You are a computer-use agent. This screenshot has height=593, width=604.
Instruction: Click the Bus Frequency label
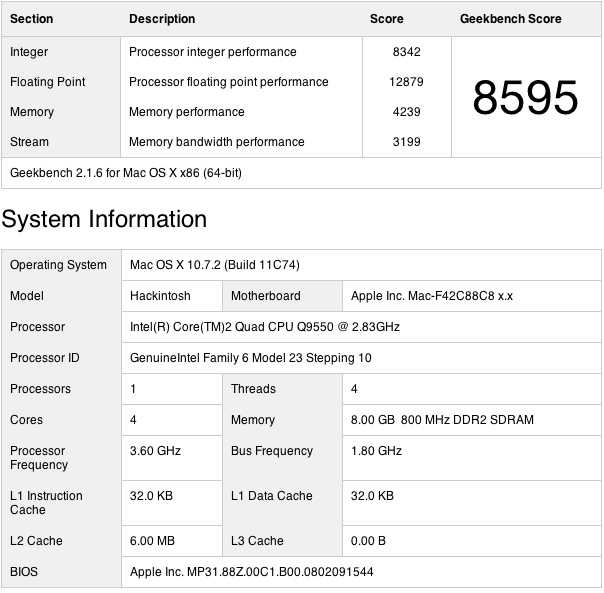click(272, 451)
